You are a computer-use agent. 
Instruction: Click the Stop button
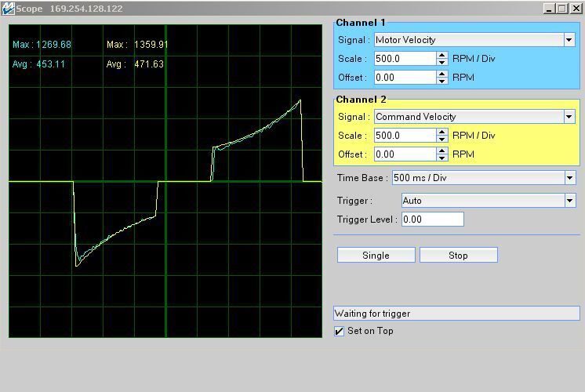[459, 255]
